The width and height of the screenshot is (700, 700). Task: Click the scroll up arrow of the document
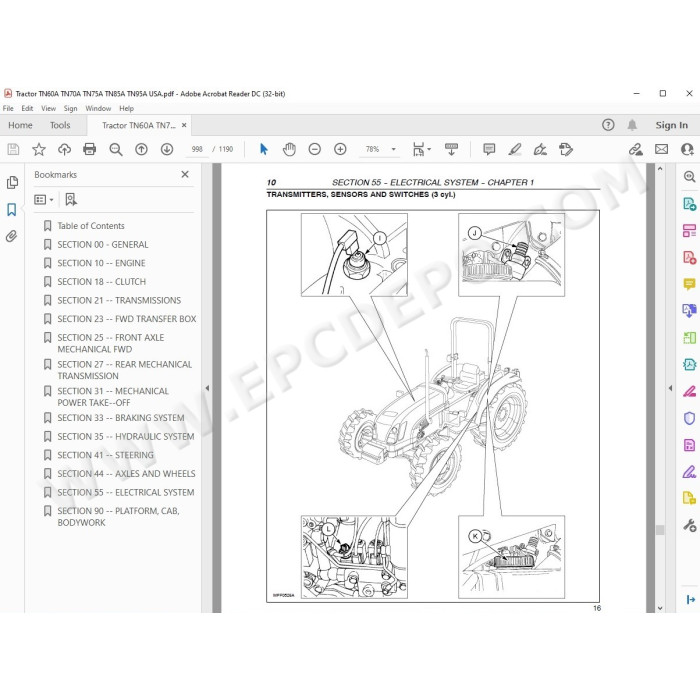pyautogui.click(x=660, y=169)
